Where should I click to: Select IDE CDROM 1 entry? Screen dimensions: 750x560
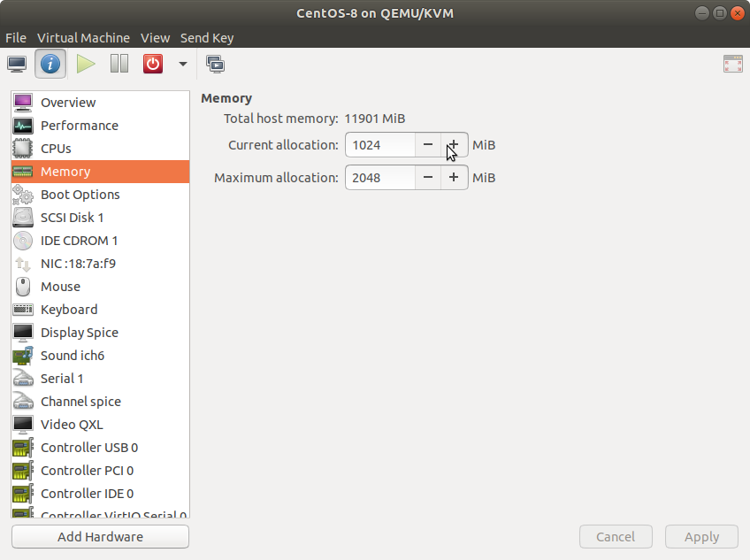(101, 241)
